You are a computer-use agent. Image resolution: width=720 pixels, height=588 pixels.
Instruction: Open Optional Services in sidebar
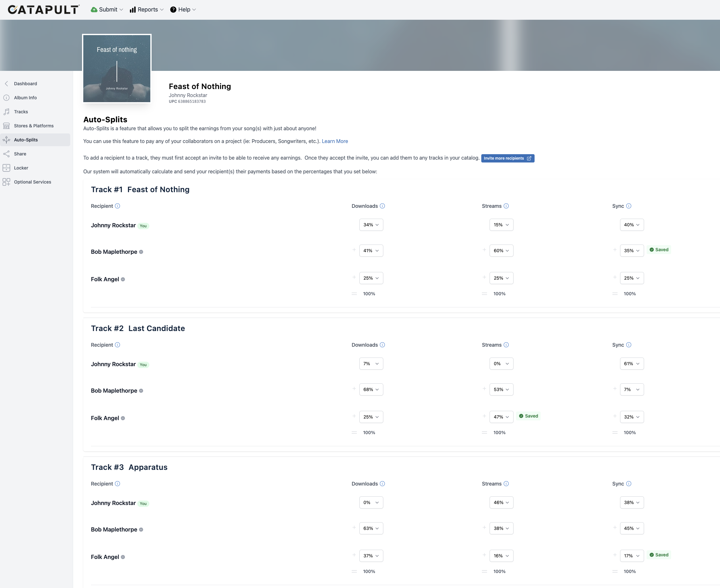35,182
